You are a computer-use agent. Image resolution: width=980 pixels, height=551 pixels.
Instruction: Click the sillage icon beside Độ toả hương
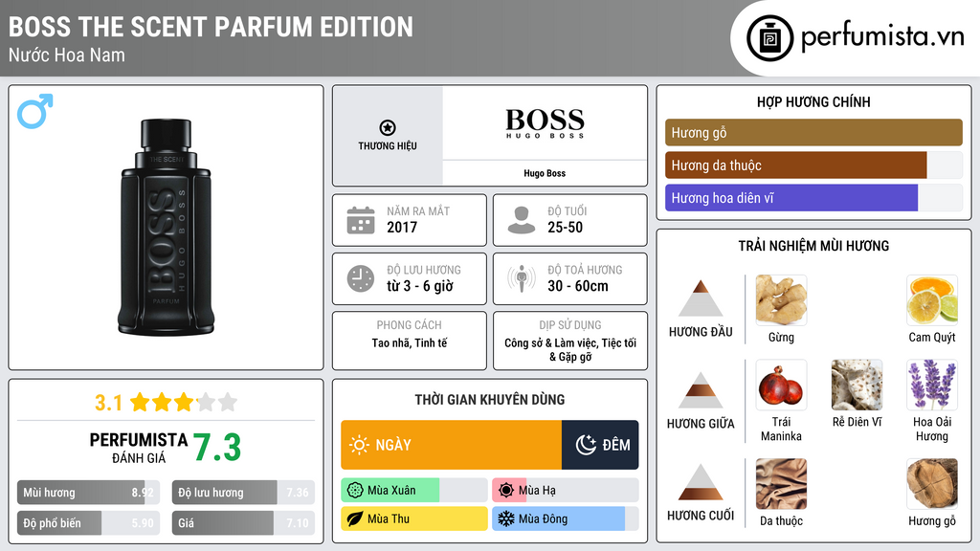point(522,278)
